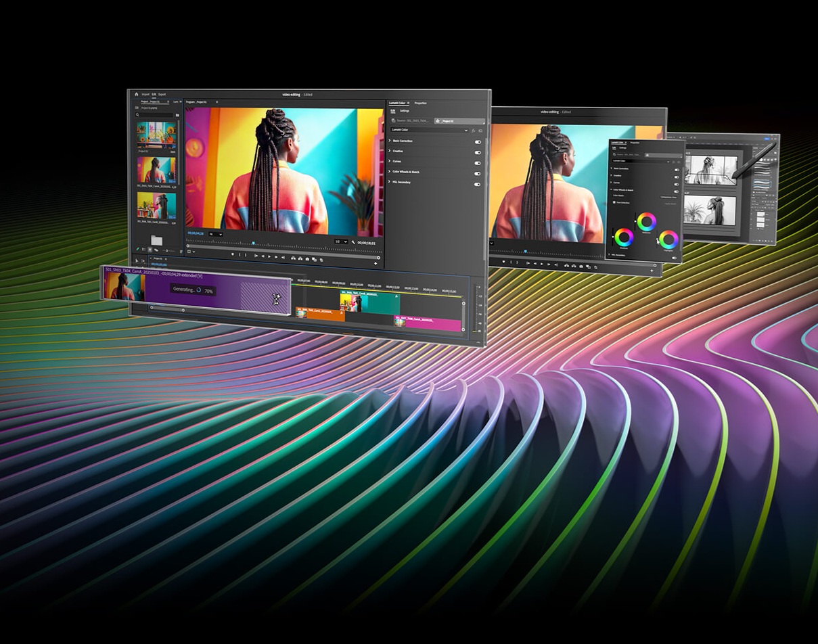Click the Midtones color wheel in floating panel

click(x=647, y=222)
